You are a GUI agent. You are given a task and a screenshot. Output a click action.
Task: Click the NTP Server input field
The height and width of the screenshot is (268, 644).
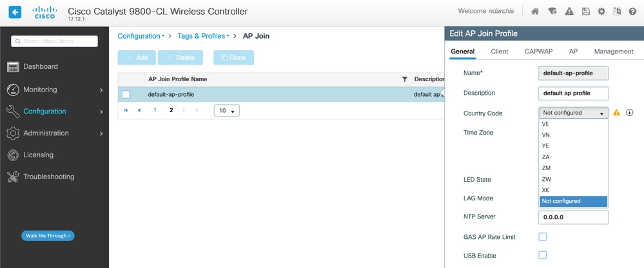point(573,217)
